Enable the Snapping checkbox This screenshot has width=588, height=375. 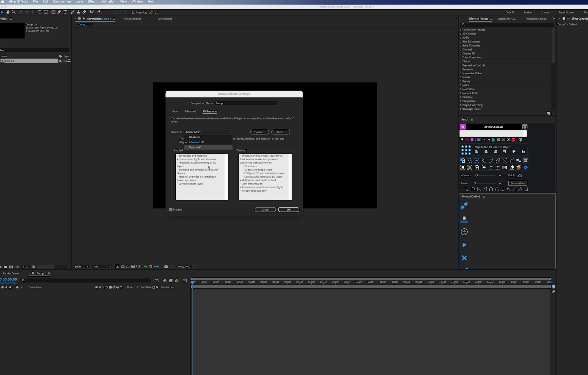tap(134, 12)
